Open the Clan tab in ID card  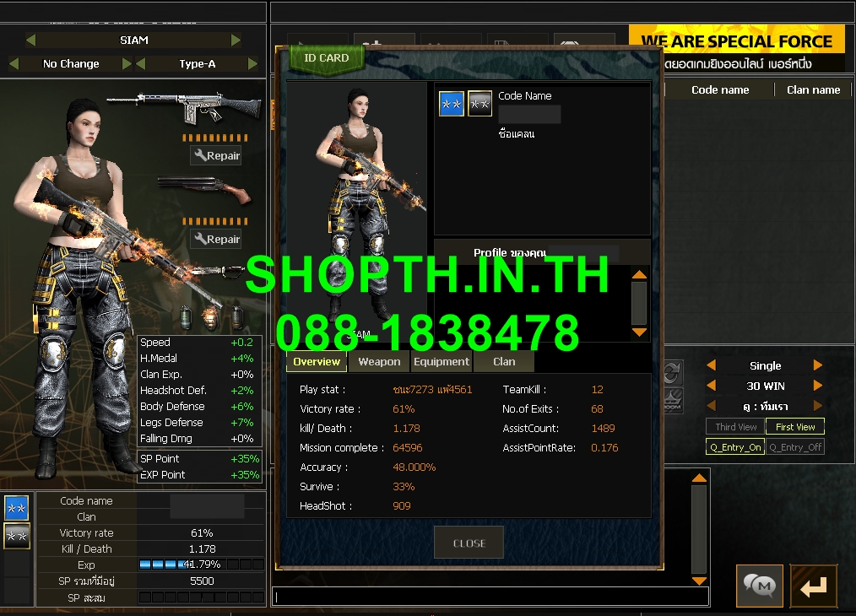point(504,362)
